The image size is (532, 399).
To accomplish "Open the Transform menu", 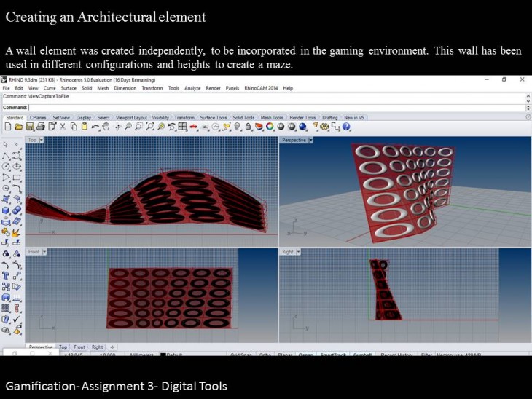I will pyautogui.click(x=152, y=88).
